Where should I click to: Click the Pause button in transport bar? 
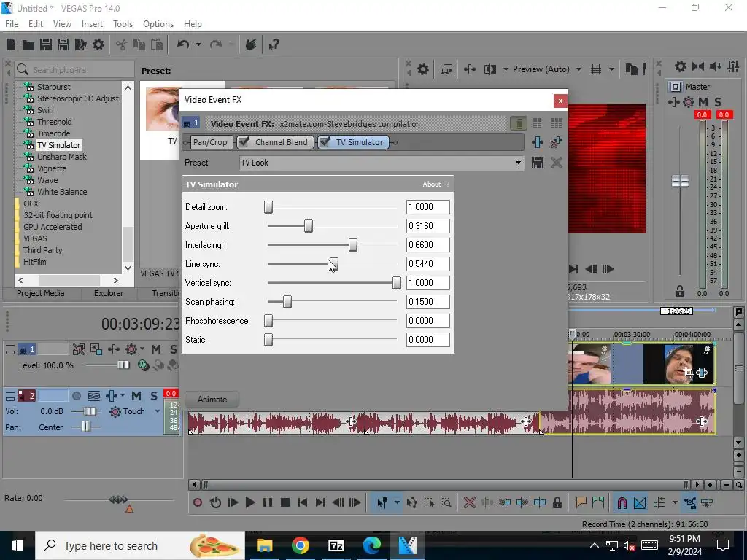pos(268,502)
